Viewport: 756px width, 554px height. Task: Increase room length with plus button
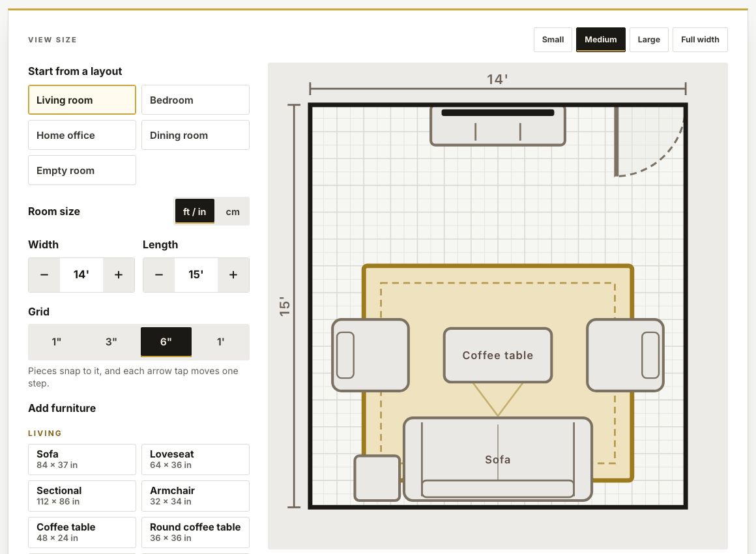(x=233, y=275)
